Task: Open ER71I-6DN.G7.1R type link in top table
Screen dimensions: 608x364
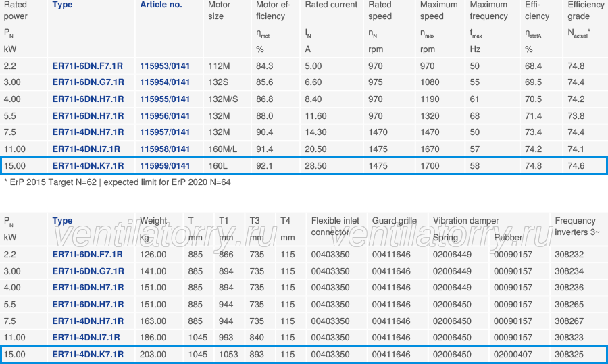Action: coord(88,82)
